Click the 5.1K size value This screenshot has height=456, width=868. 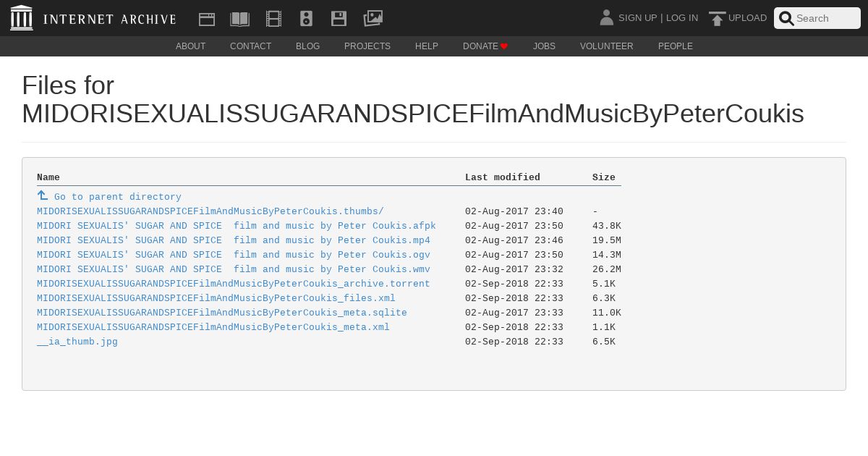pos(604,284)
